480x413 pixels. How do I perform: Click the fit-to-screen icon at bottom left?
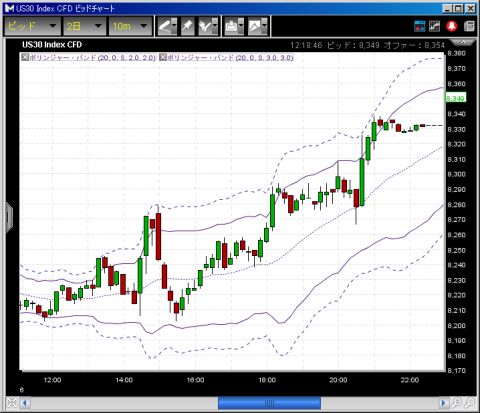(x=12, y=403)
